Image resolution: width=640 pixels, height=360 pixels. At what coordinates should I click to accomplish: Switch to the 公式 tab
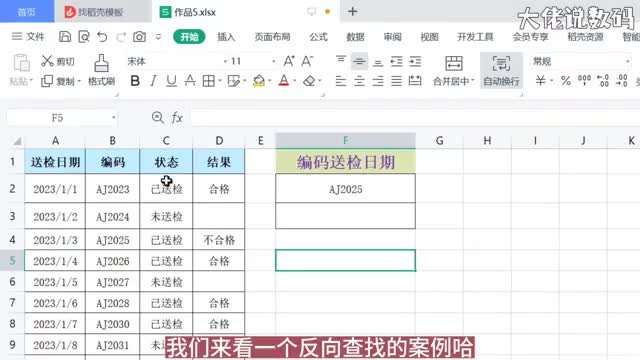tap(318, 37)
